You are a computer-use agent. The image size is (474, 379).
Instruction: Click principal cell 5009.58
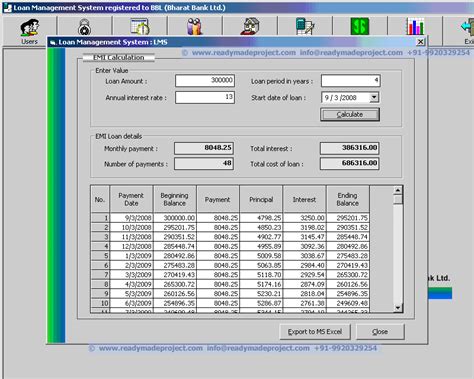click(261, 256)
